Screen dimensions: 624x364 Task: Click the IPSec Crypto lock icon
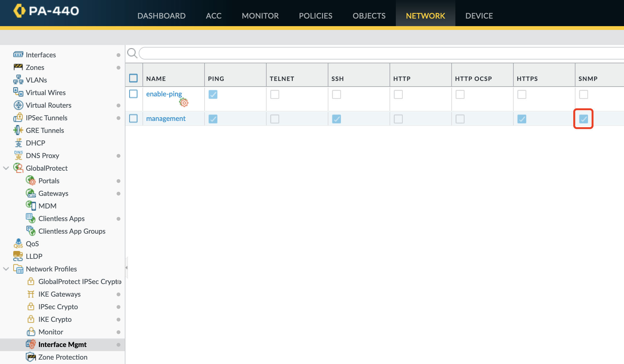31,306
